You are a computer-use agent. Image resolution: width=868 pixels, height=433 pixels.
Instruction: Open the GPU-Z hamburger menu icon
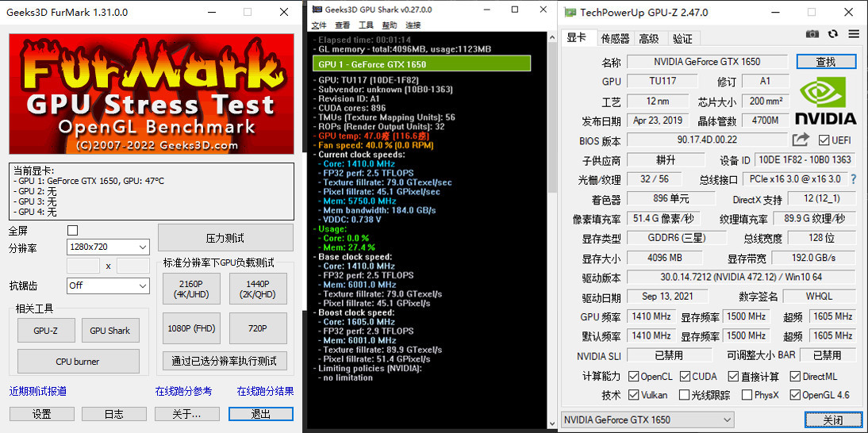(853, 34)
